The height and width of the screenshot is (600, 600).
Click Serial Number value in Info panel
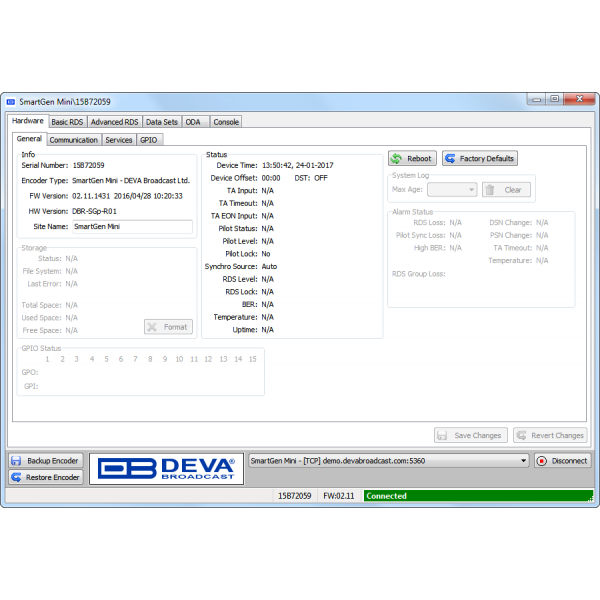[x=88, y=165]
